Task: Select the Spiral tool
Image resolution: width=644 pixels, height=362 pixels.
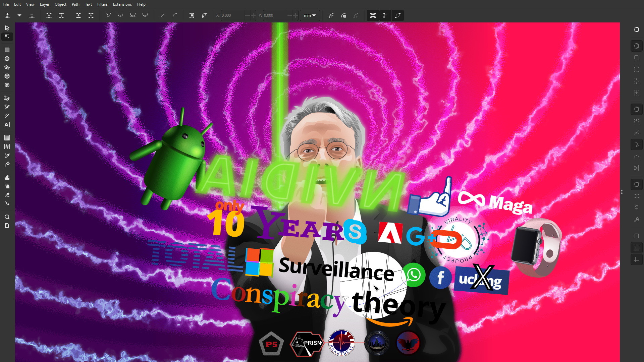Action: (7, 85)
